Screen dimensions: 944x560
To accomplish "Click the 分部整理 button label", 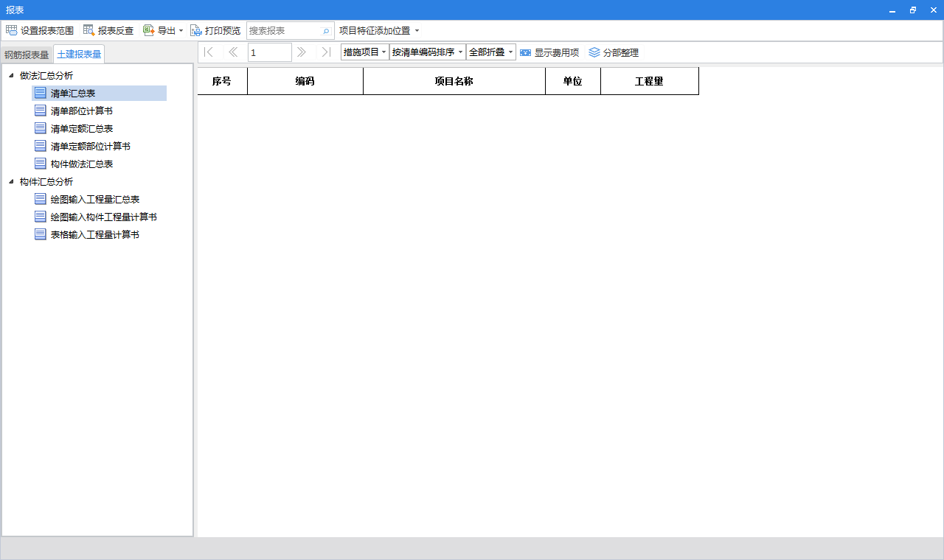I will pyautogui.click(x=621, y=53).
